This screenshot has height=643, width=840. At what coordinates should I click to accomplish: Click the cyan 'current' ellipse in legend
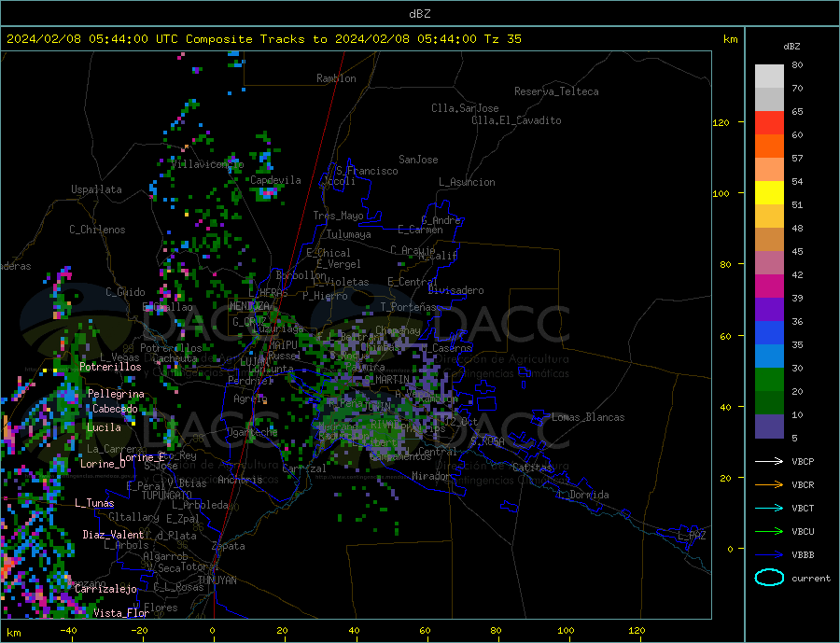(x=769, y=578)
